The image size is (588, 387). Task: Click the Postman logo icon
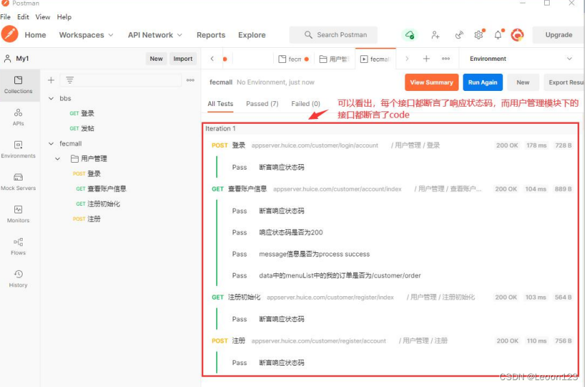10,34
